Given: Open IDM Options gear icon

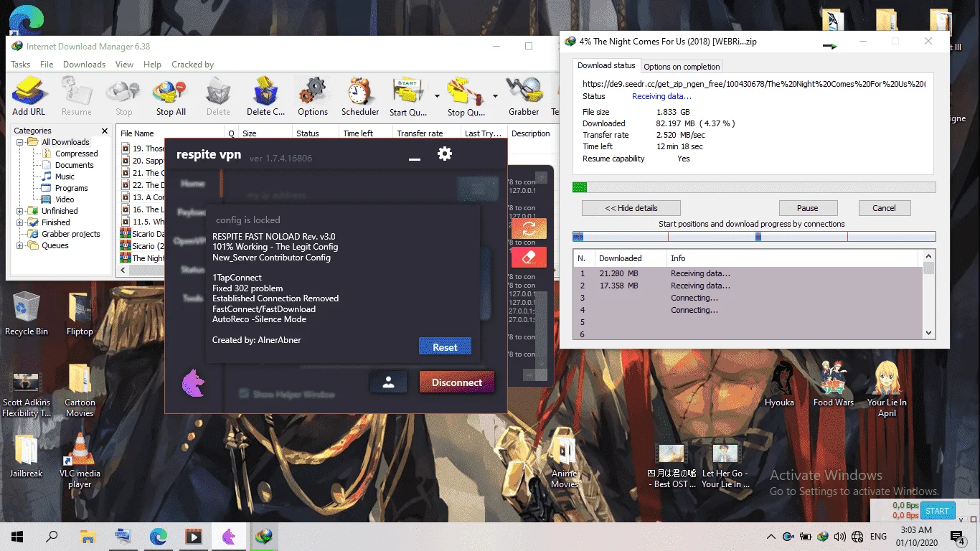Looking at the screenshot, I should pyautogui.click(x=313, y=97).
